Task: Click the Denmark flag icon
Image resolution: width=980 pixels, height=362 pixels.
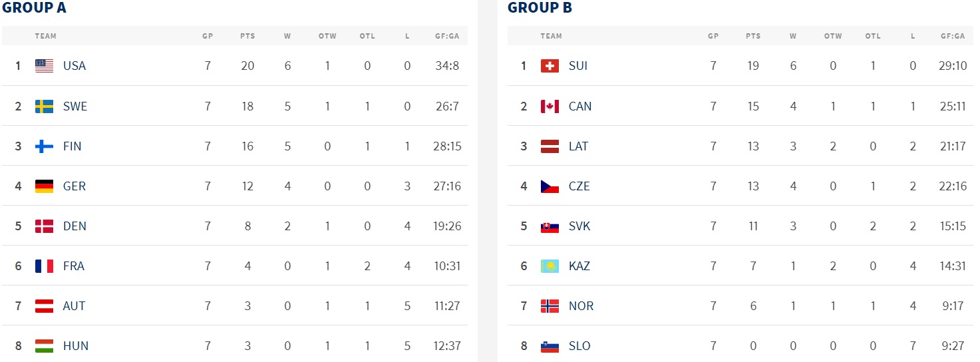Action: (x=44, y=226)
